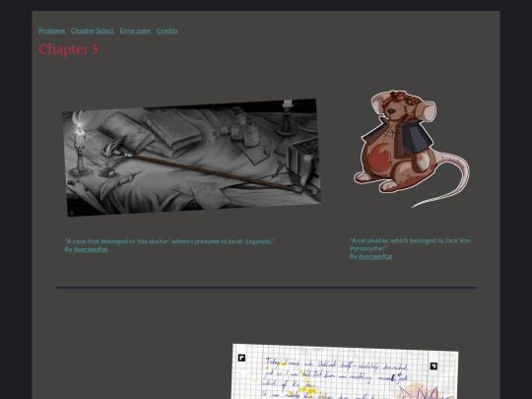
Task: Open the rat plushie illustration
Action: pyautogui.click(x=411, y=149)
